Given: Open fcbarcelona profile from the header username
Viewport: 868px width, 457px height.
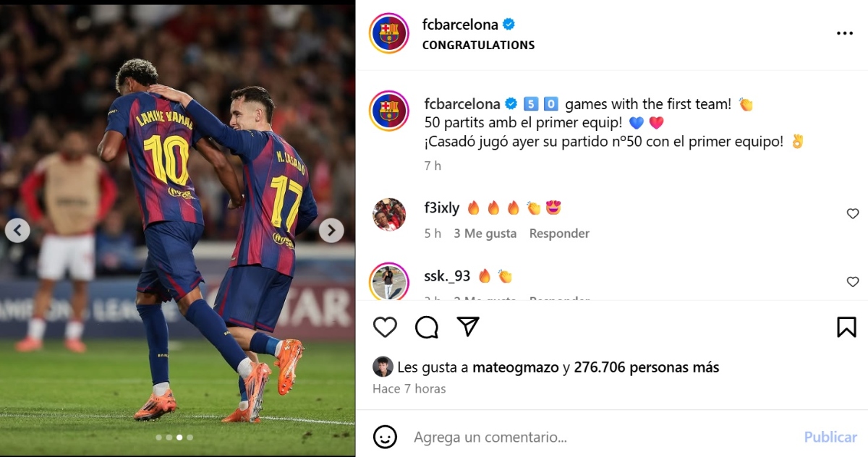Looking at the screenshot, I should 460,25.
